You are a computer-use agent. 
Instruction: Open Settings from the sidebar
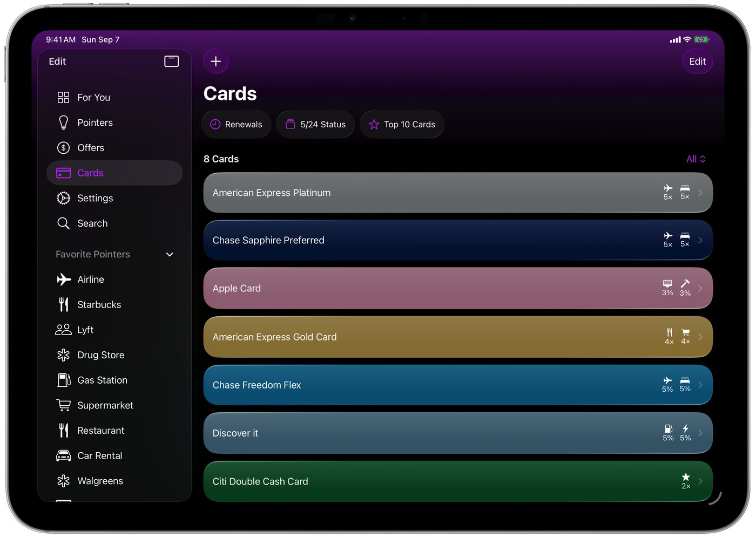(95, 198)
